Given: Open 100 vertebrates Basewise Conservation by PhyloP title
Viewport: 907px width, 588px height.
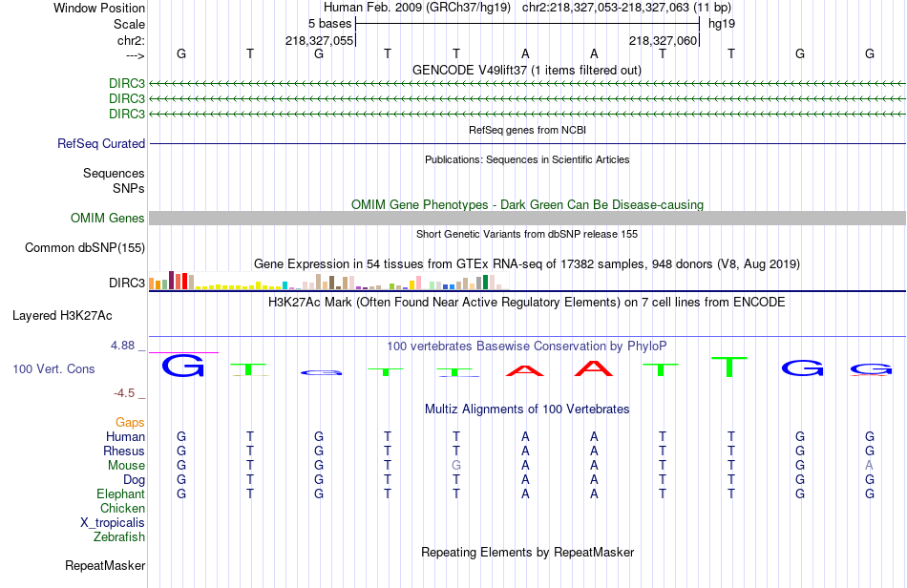Looking at the screenshot, I should 527,346.
